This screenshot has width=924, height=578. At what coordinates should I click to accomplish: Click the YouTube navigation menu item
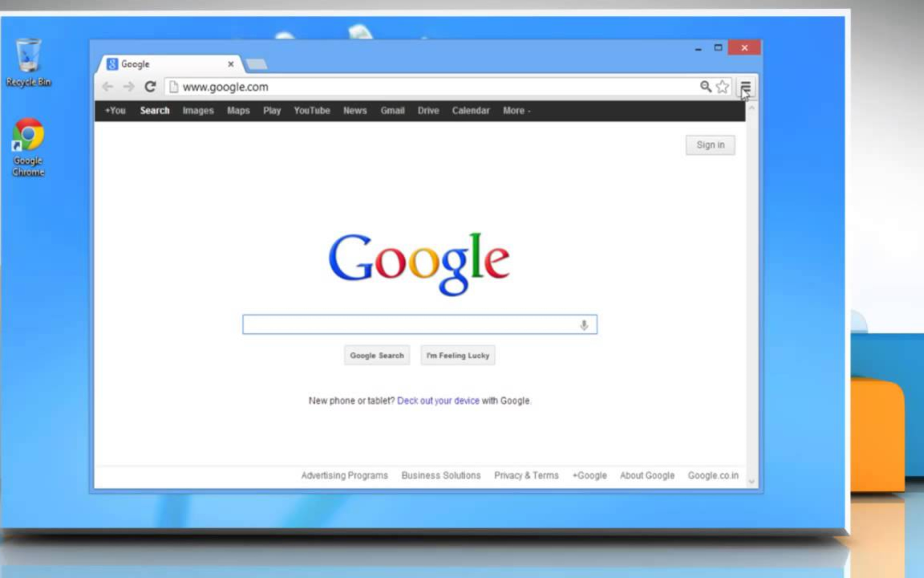point(311,110)
